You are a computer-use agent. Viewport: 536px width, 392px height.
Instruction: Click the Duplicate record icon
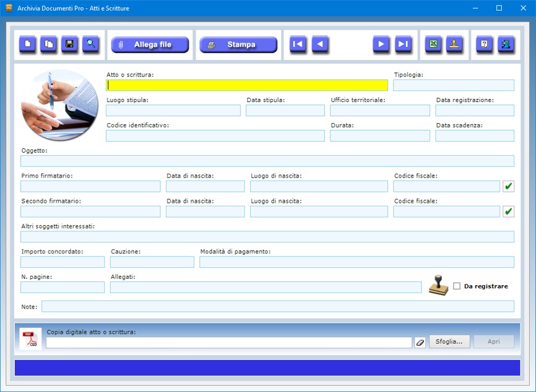tap(48, 44)
